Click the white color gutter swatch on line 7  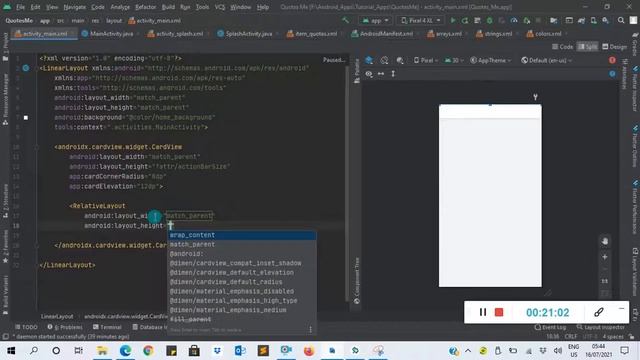26,118
